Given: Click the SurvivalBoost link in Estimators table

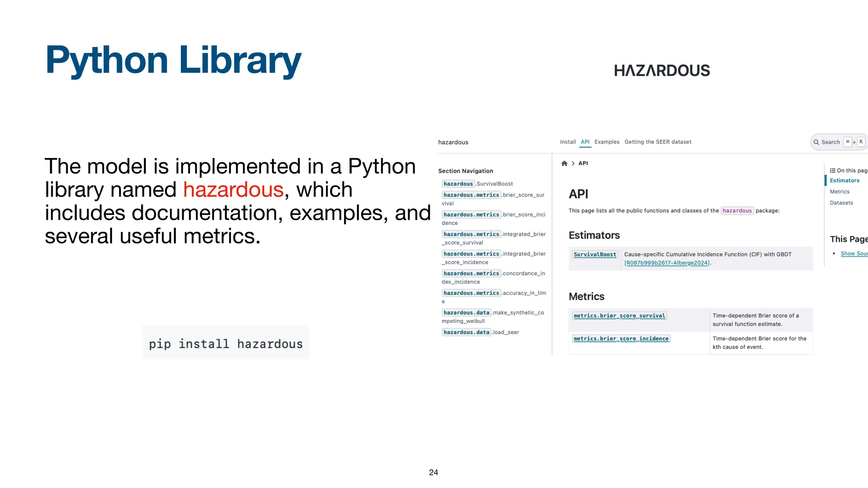Looking at the screenshot, I should click(595, 255).
